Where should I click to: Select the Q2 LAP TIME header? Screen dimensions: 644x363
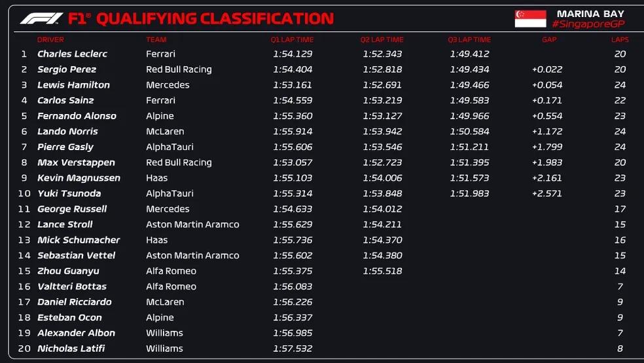click(x=382, y=39)
